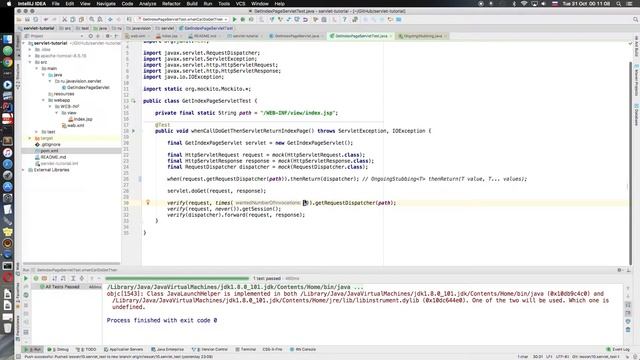Image resolution: width=640 pixels, height=360 pixels.
Task: Click the help question mark toolbar icon
Action: [x=345, y=19]
